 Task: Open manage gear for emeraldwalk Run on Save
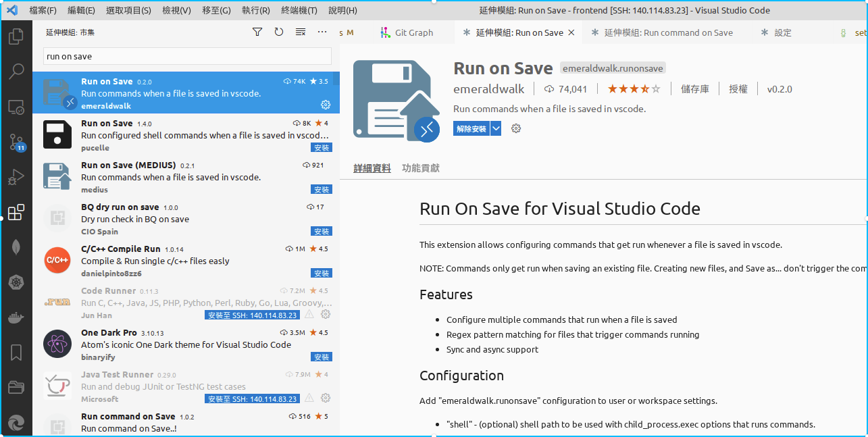click(x=326, y=105)
